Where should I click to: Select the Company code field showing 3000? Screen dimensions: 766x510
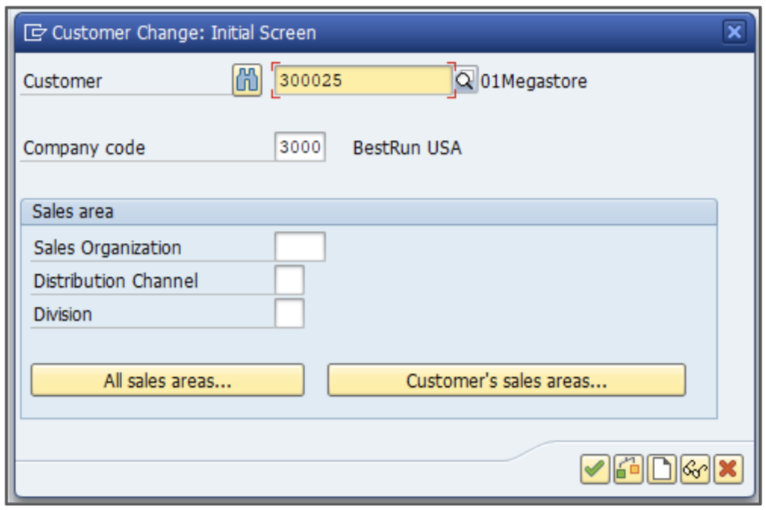click(x=300, y=148)
